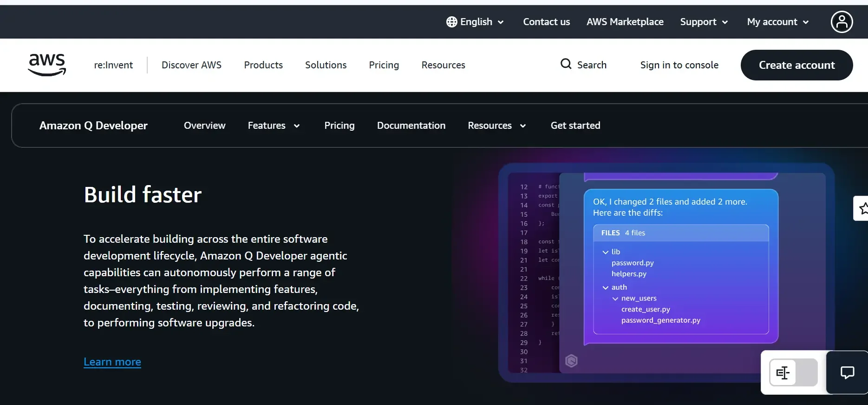The height and width of the screenshot is (405, 868).
Task: Open the English language dropdown
Action: pos(475,22)
